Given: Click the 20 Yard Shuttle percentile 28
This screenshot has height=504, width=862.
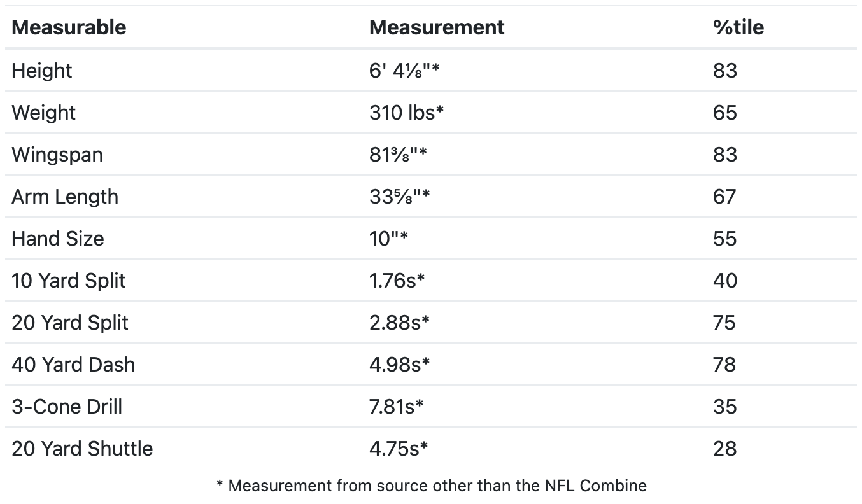Looking at the screenshot, I should tap(725, 448).
